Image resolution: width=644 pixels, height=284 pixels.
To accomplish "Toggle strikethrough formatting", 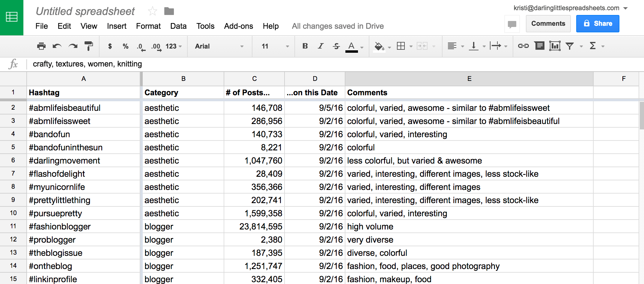I will coord(336,46).
